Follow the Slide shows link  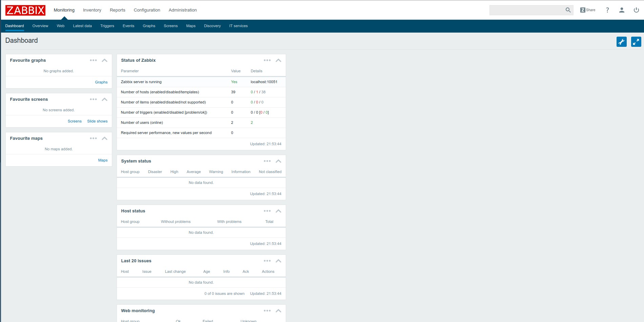(97, 121)
